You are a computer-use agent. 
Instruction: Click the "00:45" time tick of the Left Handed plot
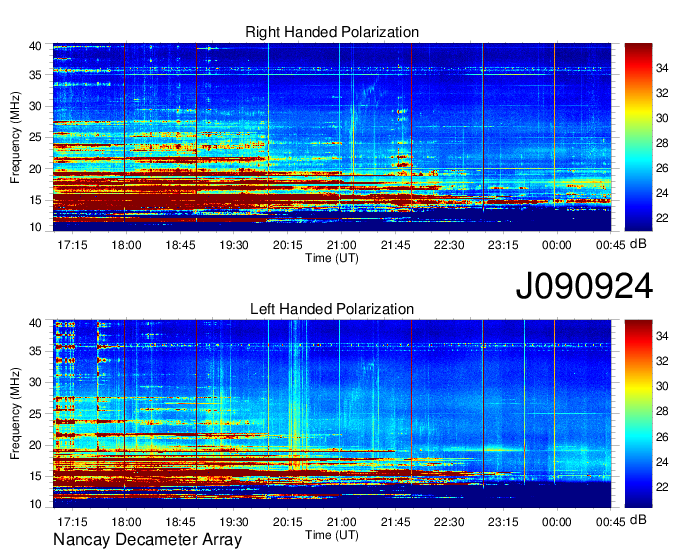pyautogui.click(x=611, y=522)
